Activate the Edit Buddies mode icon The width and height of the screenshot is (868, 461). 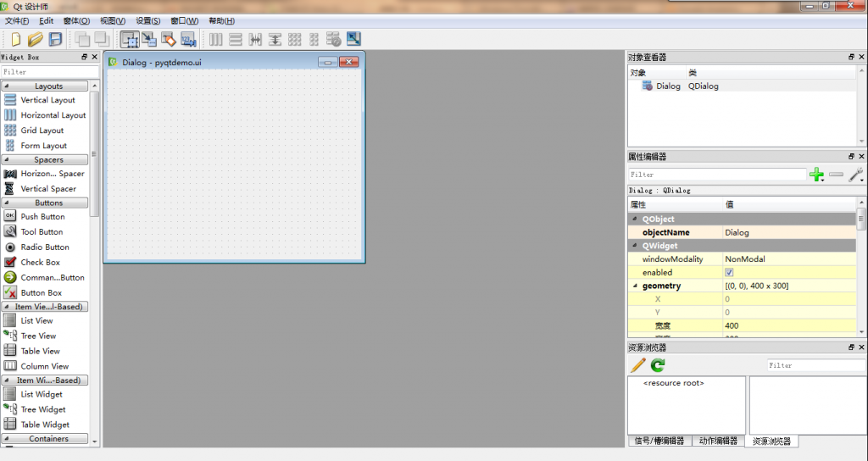click(169, 39)
